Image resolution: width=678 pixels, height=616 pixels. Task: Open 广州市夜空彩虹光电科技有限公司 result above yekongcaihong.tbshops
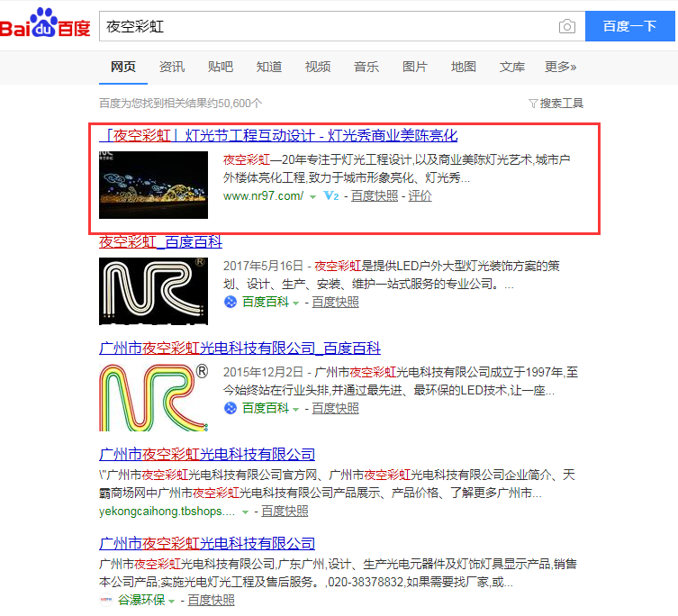point(207,454)
